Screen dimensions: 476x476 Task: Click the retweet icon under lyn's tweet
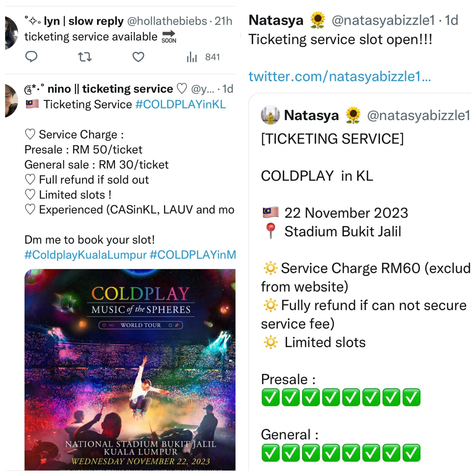pyautogui.click(x=85, y=57)
